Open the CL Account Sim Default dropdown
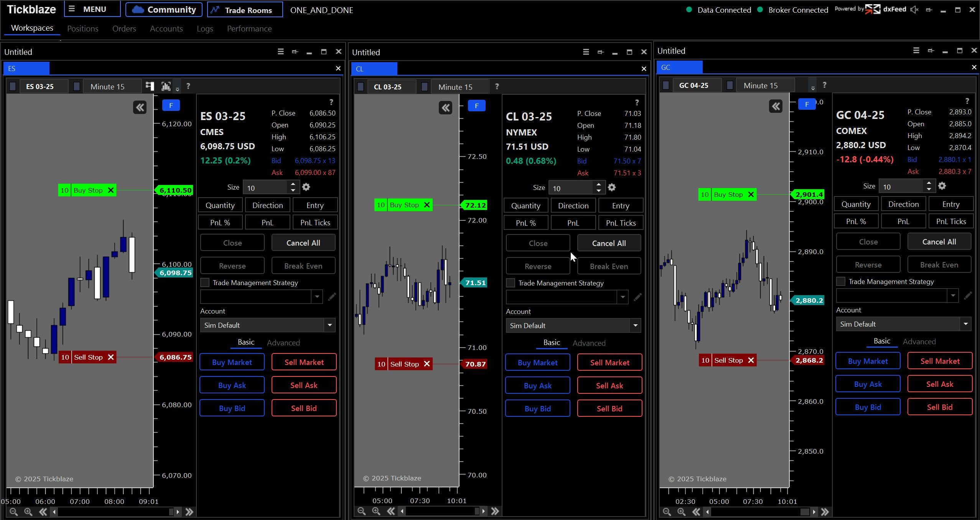The width and height of the screenshot is (980, 520). 573,325
